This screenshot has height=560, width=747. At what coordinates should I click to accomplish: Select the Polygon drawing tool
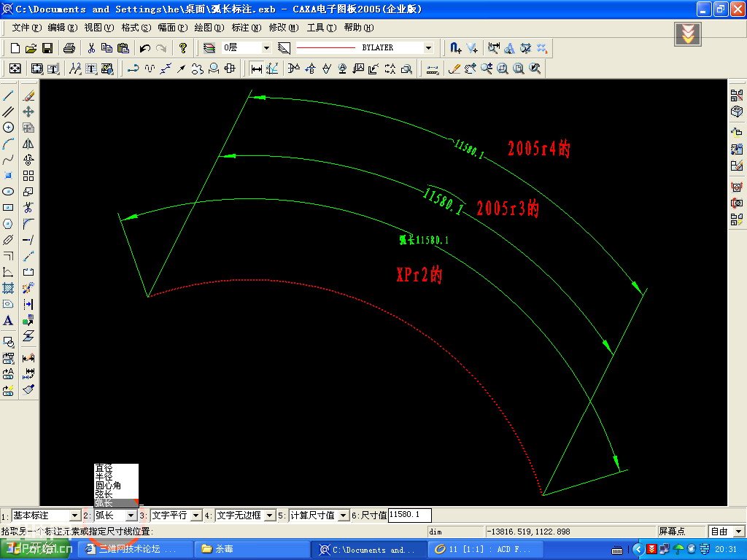[8, 224]
